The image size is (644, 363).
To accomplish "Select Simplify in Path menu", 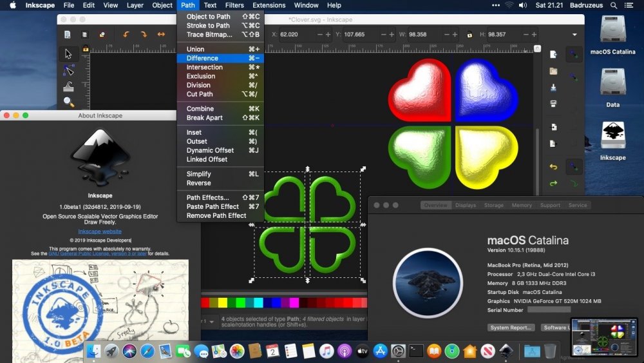I will (x=220, y=174).
